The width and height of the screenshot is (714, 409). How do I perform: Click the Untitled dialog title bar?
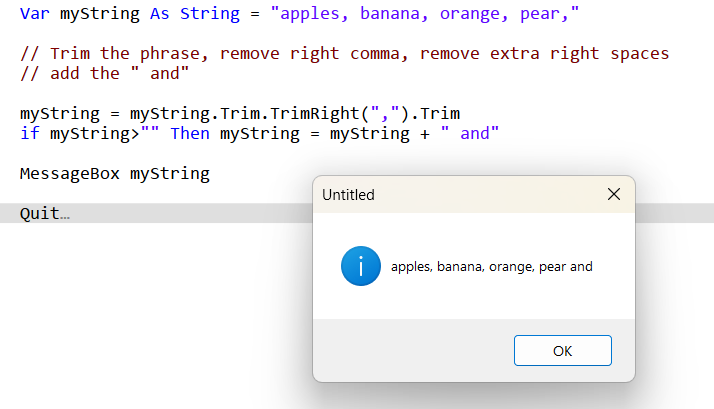coord(450,194)
